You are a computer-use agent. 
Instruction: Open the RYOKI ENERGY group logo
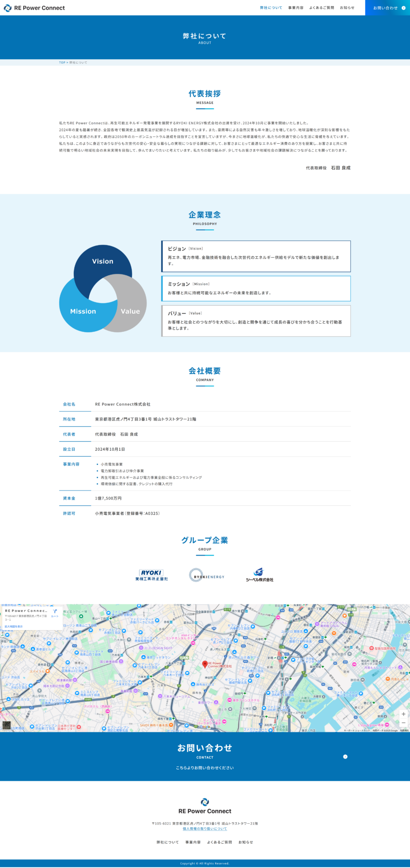tap(206, 575)
